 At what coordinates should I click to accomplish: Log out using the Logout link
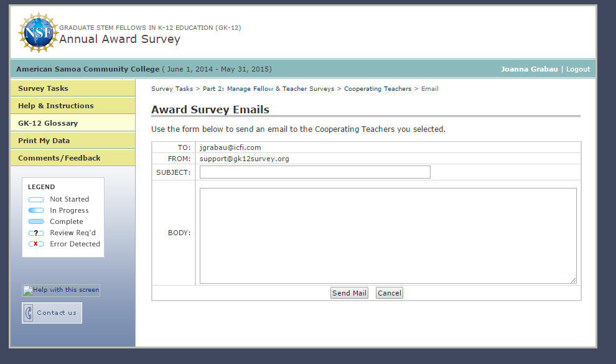click(x=578, y=69)
